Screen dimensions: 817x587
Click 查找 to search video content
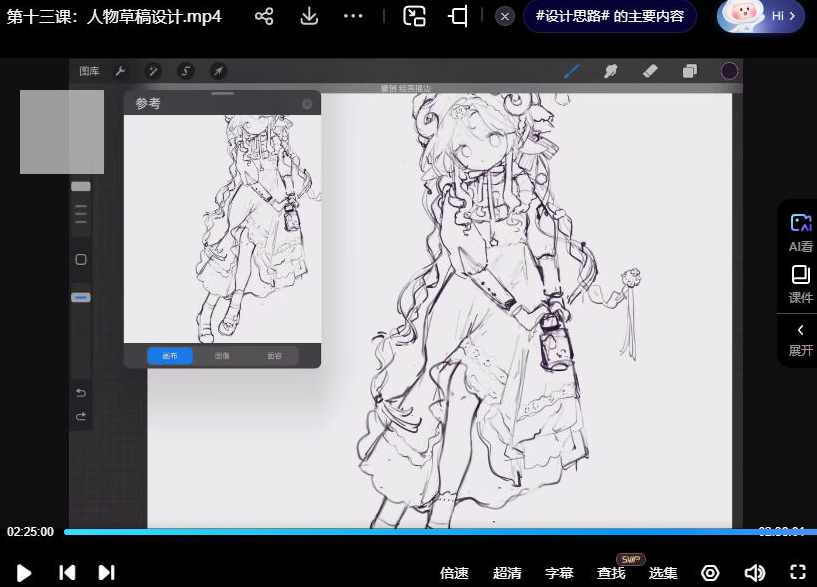[611, 572]
